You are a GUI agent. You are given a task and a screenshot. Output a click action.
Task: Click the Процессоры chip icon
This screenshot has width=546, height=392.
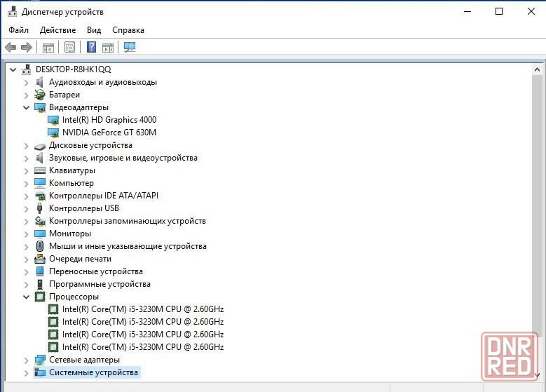click(x=40, y=297)
